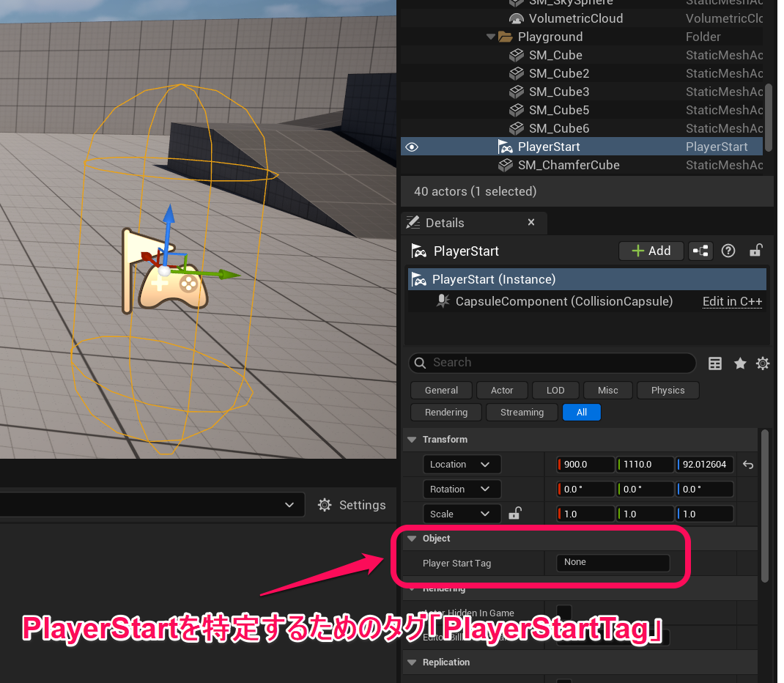
Task: Select SM_Cube3 actor row
Action: click(582, 92)
